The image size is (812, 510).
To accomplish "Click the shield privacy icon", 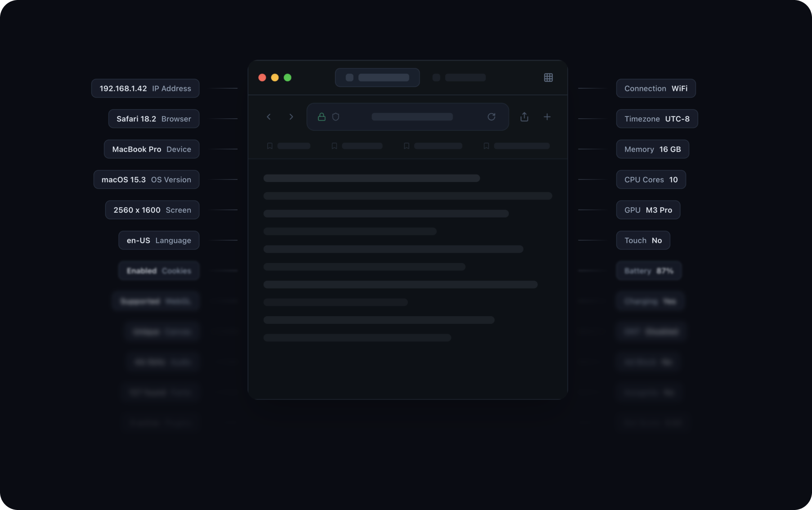I will coord(336,117).
